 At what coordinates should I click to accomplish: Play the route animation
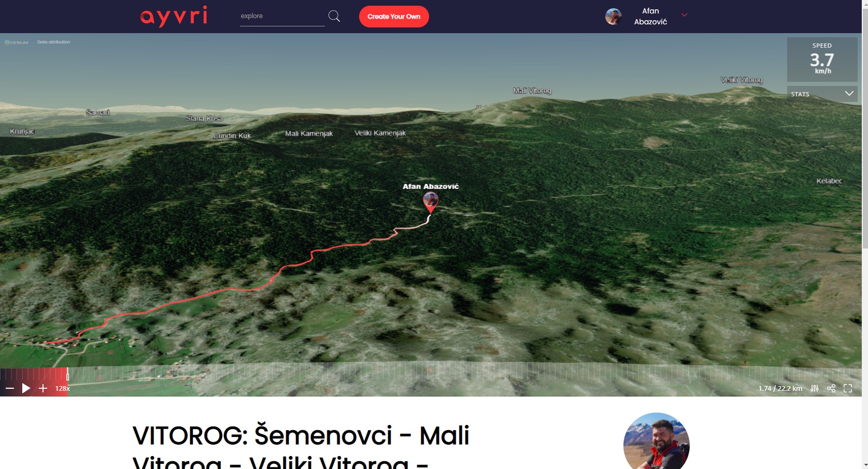26,388
